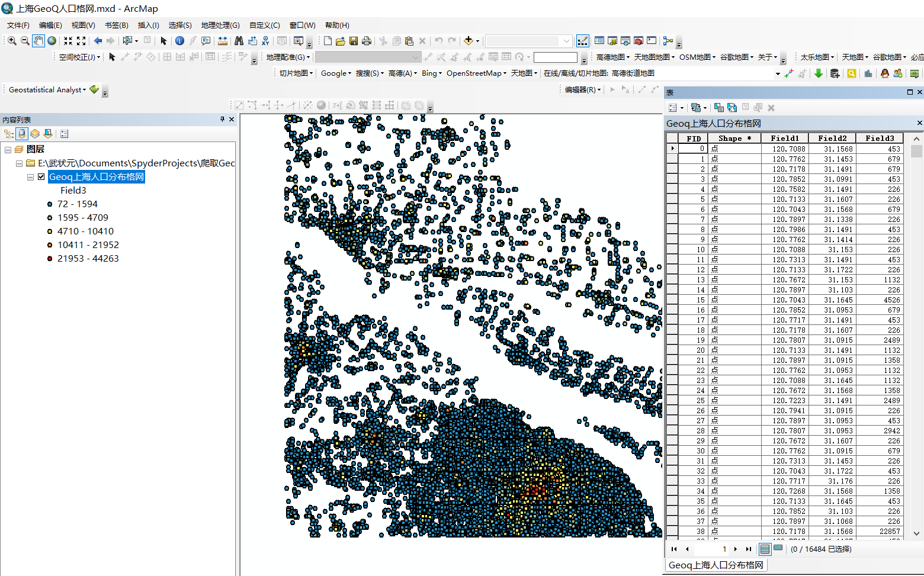Viewport: 924px width, 576px height.
Task: Open a map document folder icon
Action: coord(341,41)
